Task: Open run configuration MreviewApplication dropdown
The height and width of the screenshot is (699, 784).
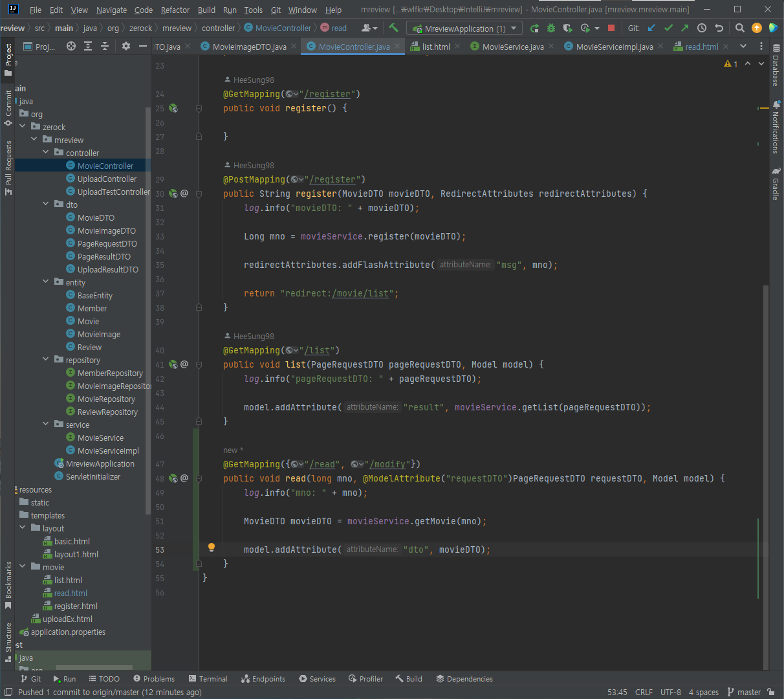Action: click(464, 28)
